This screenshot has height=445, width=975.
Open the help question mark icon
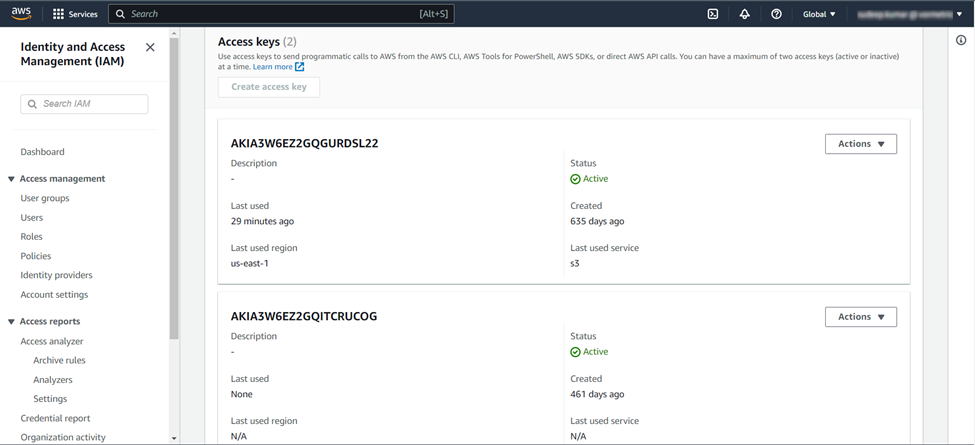776,14
